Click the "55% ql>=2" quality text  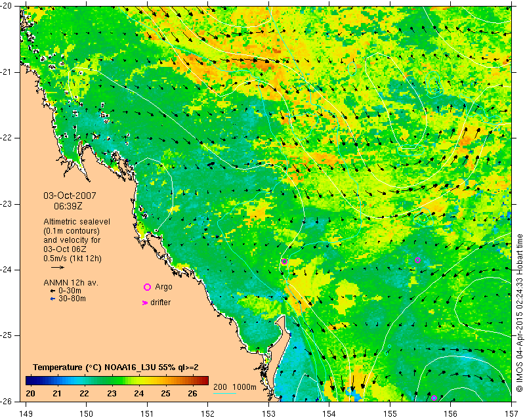[x=178, y=367]
